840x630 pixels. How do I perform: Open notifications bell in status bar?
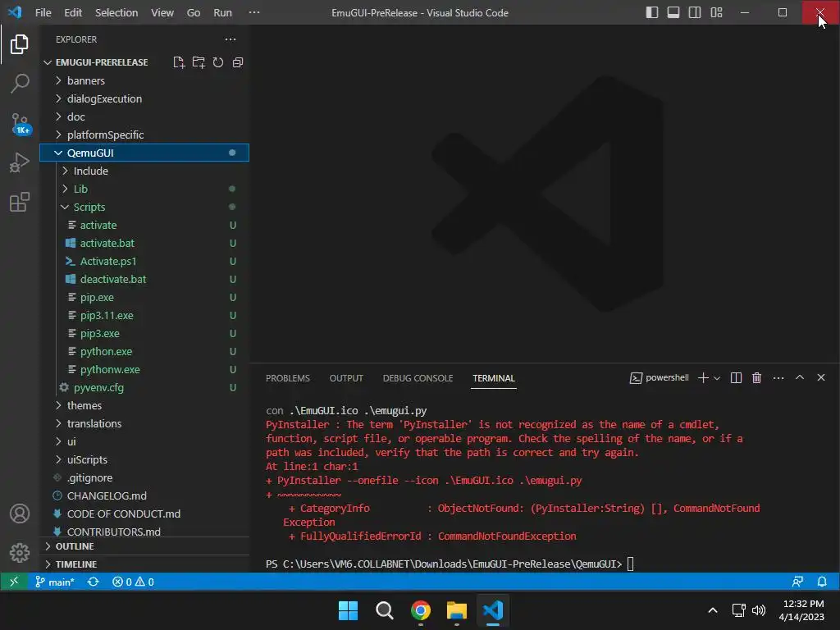[822, 582]
